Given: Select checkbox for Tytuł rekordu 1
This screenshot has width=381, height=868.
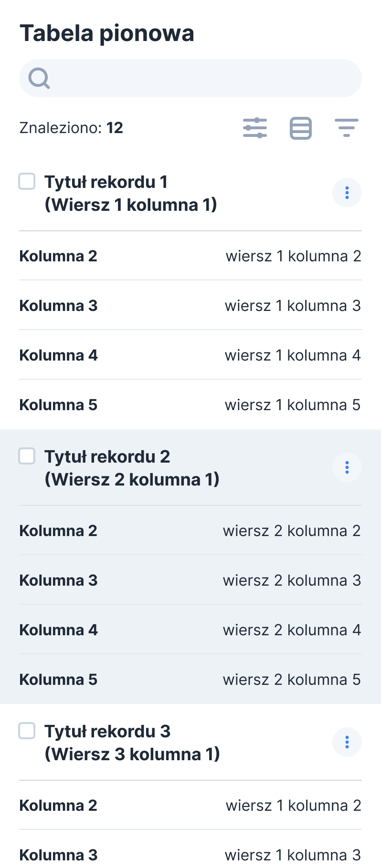Looking at the screenshot, I should 27,181.
